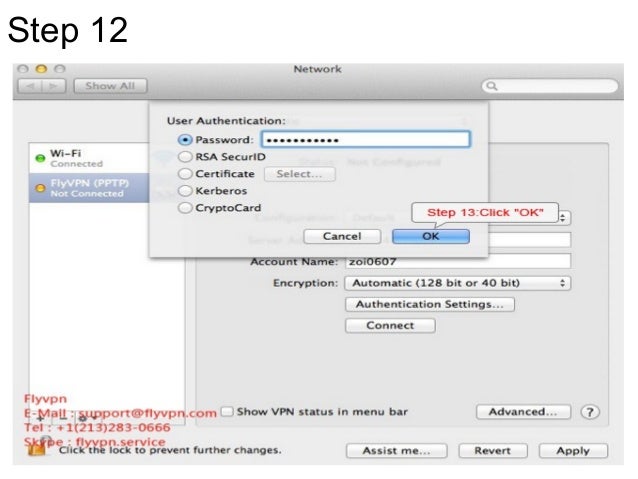Click the lock icon to prevent changes

point(37,448)
